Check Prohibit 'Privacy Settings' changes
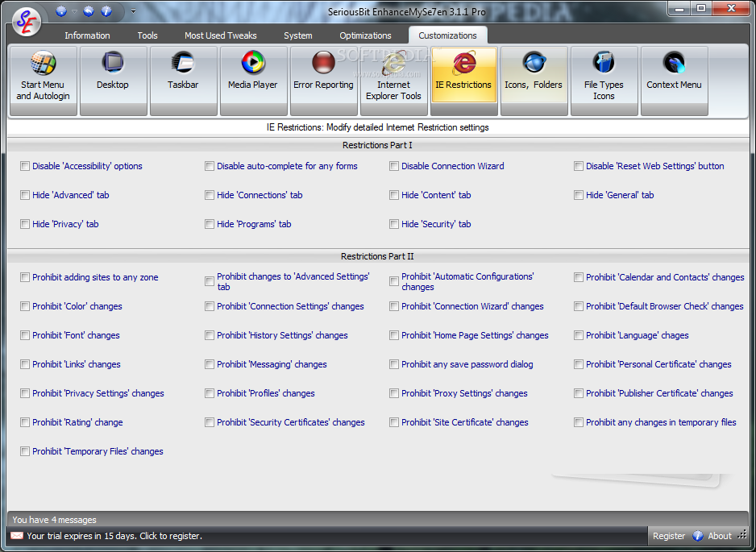The height and width of the screenshot is (552, 756). [x=25, y=393]
